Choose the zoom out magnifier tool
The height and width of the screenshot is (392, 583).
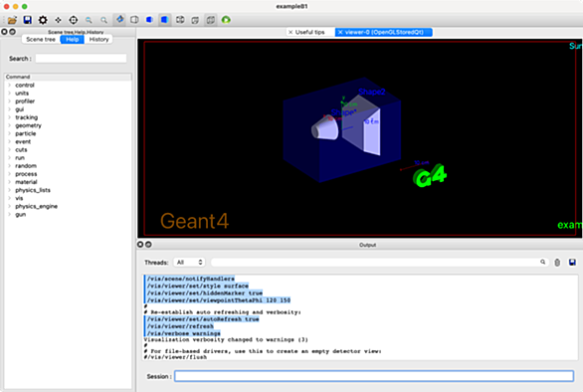(x=89, y=20)
